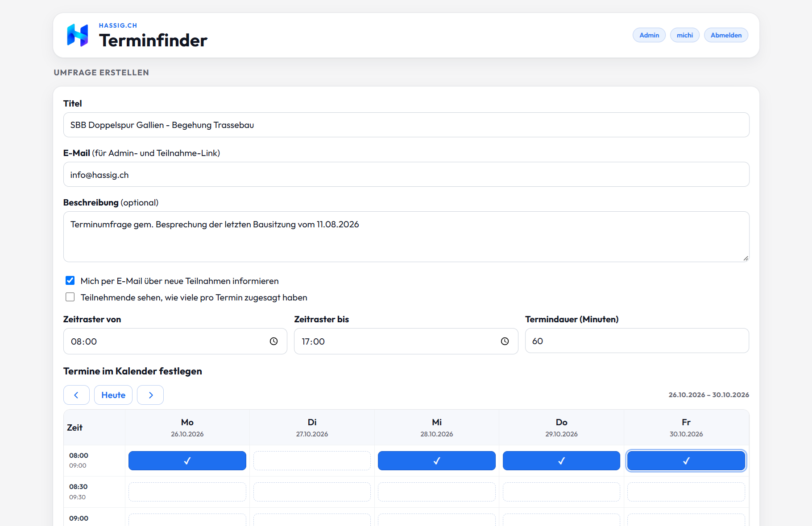Click into the Beschreibung textarea
Viewport: 812px width, 526px height.
pyautogui.click(x=406, y=237)
